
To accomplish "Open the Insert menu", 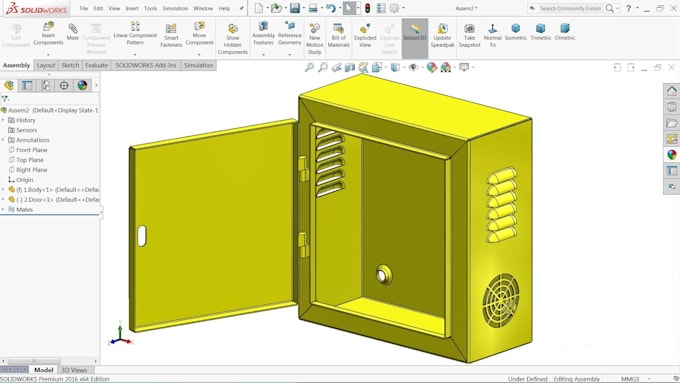I will (x=132, y=8).
